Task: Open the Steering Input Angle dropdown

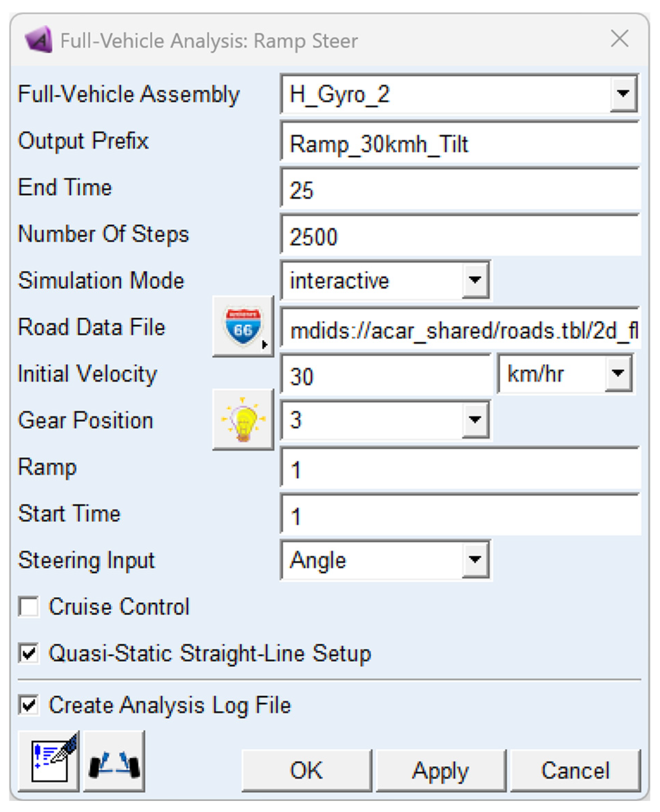Action: click(x=475, y=560)
